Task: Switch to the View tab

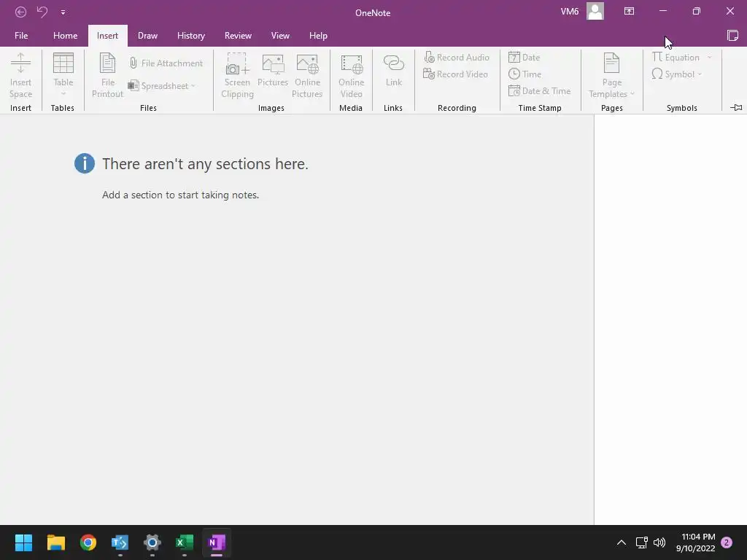Action: (280, 36)
